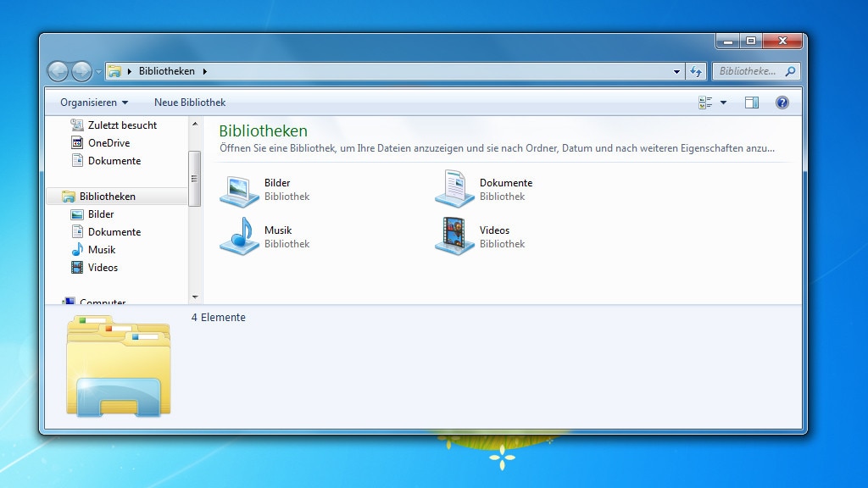
Task: Click the 4 Elemente status text
Action: click(x=218, y=318)
